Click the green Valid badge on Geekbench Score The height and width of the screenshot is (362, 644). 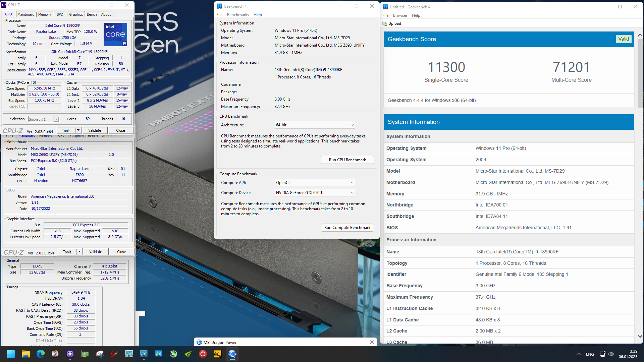[x=624, y=39]
